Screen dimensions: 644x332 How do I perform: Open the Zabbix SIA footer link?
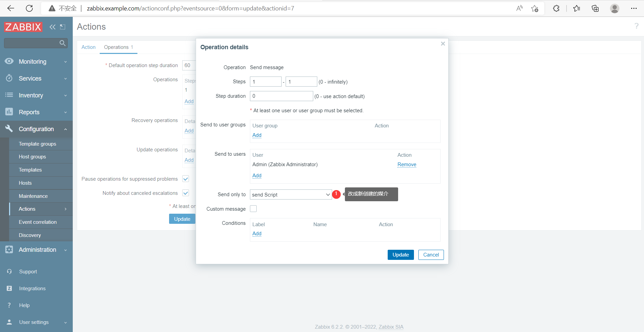pyautogui.click(x=391, y=327)
